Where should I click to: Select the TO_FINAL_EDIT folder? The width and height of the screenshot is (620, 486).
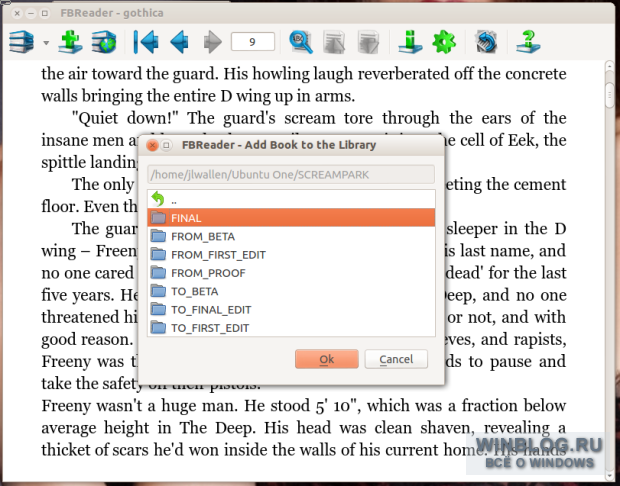tap(291, 310)
